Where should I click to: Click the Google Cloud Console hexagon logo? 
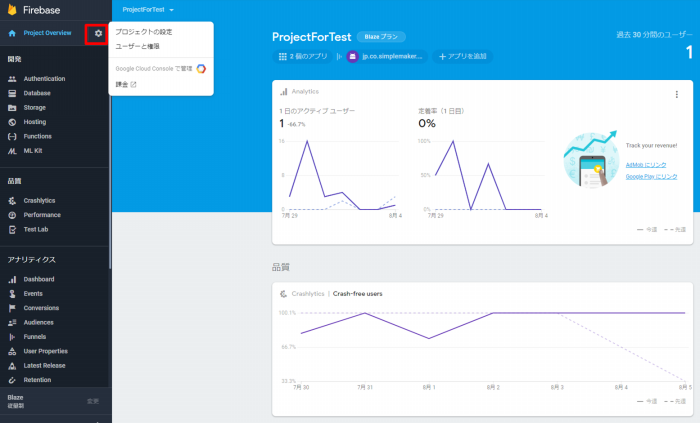pos(201,69)
